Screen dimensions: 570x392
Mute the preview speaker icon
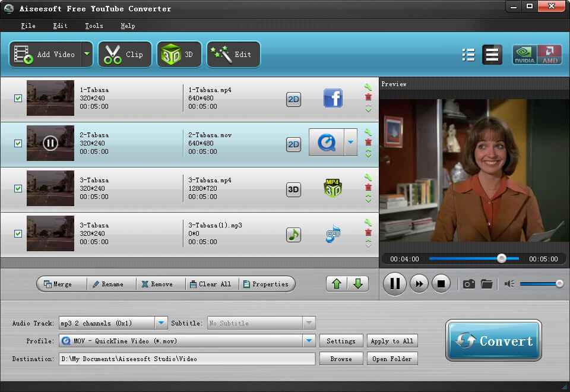(x=509, y=284)
